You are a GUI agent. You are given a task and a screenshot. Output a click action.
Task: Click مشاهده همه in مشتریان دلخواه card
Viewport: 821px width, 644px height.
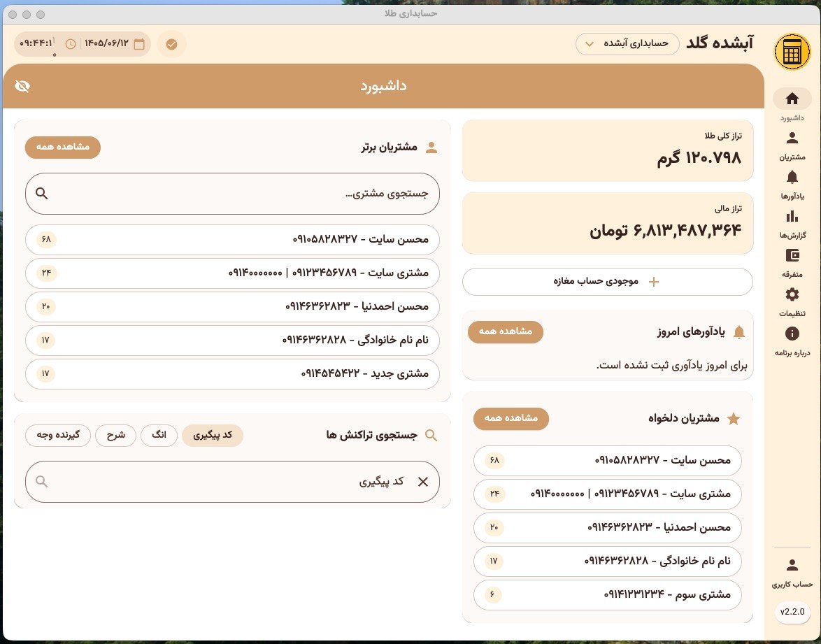coord(511,418)
